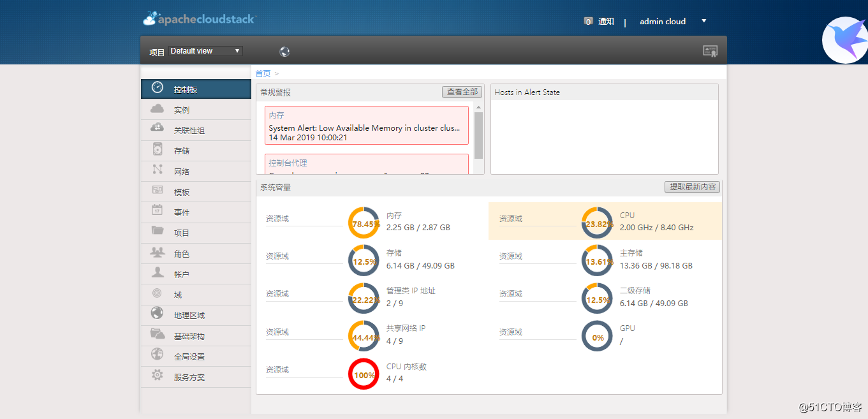The height and width of the screenshot is (419, 868).
Task: Open the 控制台代理 alert entry
Action: (x=367, y=165)
